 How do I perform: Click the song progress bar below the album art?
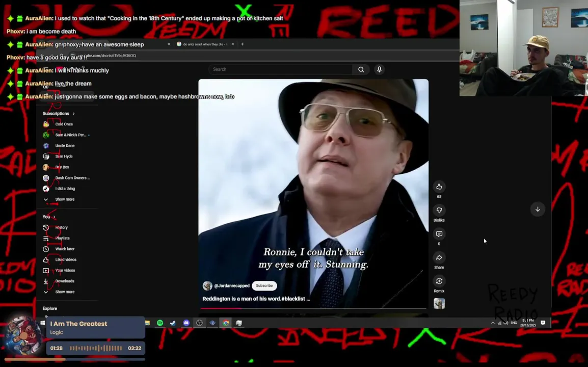pyautogui.click(x=75, y=359)
